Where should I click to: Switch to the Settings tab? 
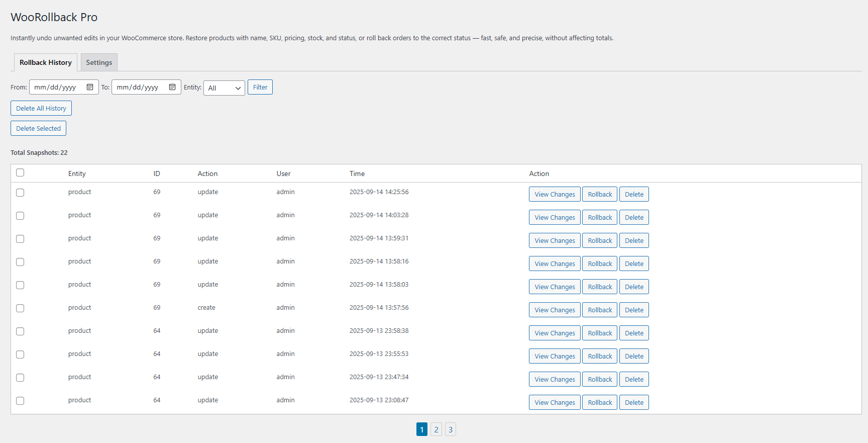[99, 62]
